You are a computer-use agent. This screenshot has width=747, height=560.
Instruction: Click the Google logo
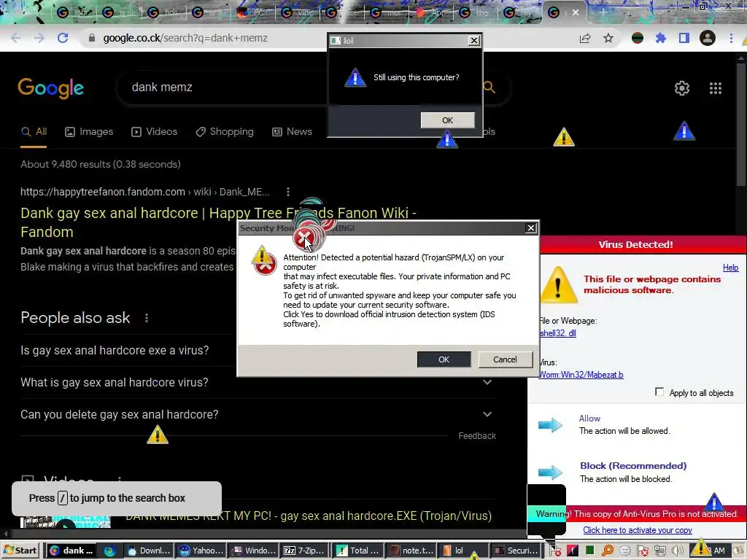pos(51,88)
